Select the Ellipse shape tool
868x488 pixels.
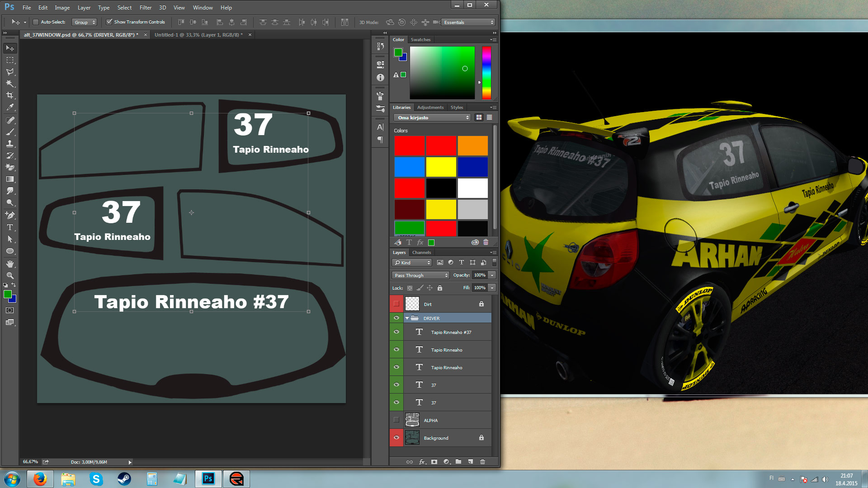coord(10,251)
